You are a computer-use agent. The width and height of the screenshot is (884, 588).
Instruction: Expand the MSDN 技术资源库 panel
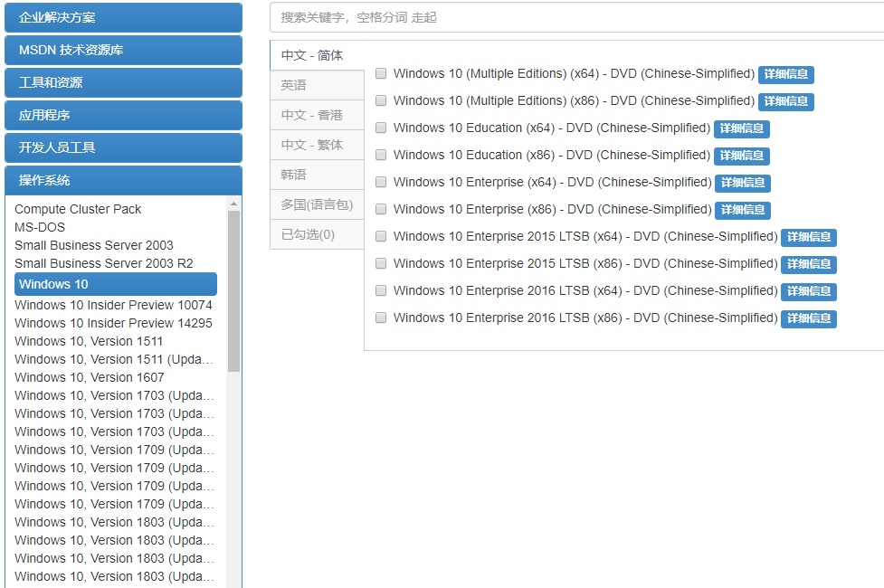[123, 50]
